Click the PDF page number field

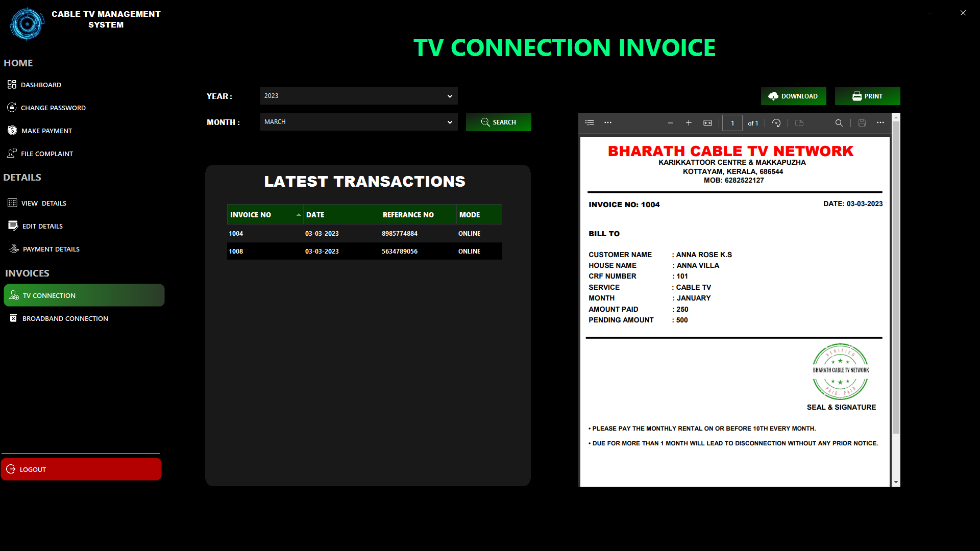(732, 123)
